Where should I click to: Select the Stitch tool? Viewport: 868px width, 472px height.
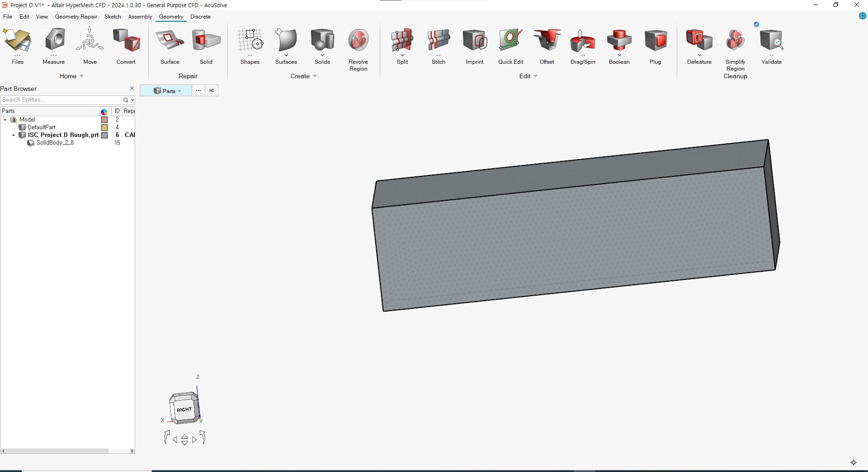[x=439, y=45]
